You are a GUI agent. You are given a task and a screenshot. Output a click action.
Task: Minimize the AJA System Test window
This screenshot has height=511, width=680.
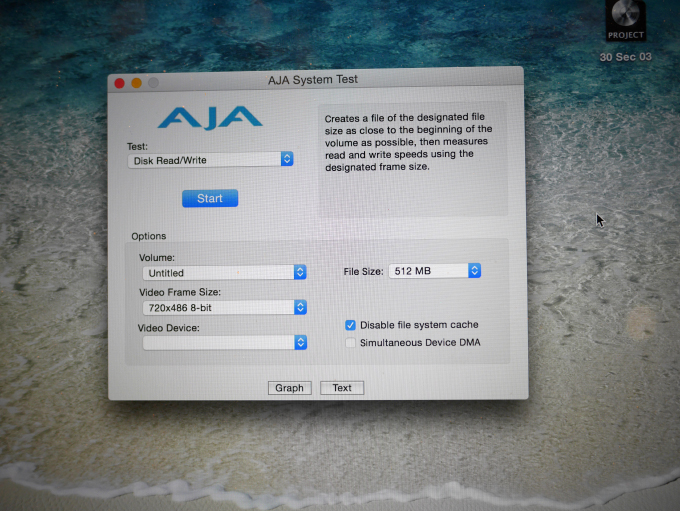[136, 82]
